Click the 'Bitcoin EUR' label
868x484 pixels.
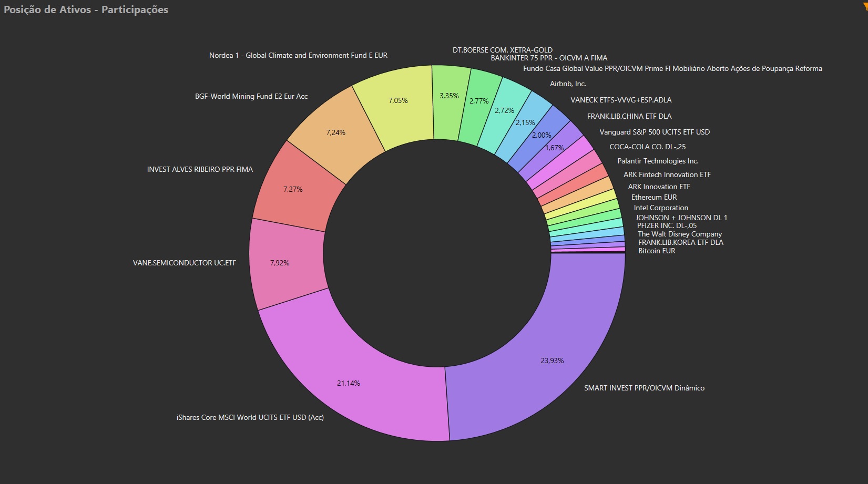657,251
